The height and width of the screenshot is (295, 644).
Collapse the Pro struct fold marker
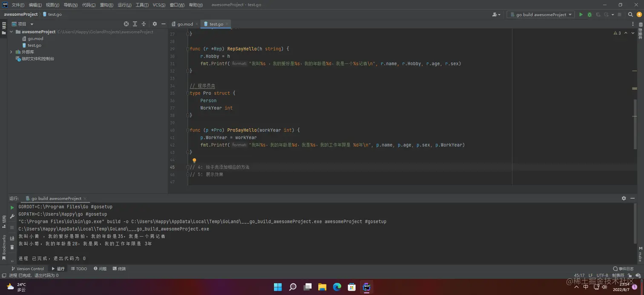point(187,93)
